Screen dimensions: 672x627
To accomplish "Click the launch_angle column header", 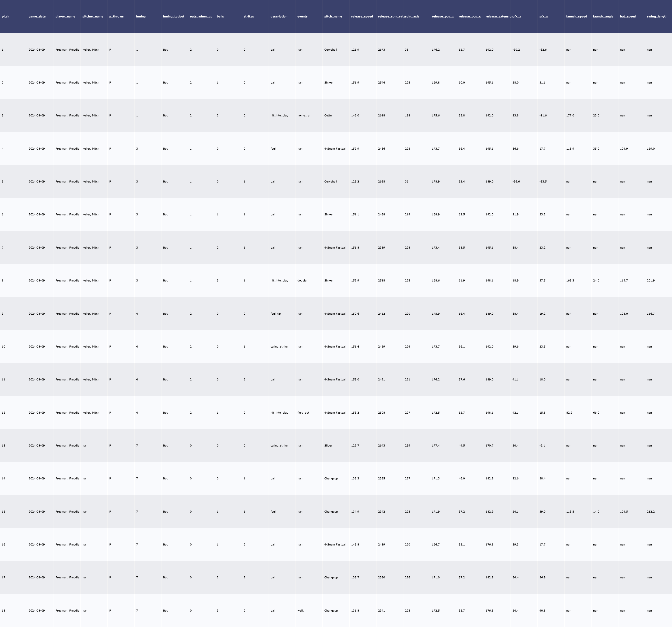I will 603,17.
